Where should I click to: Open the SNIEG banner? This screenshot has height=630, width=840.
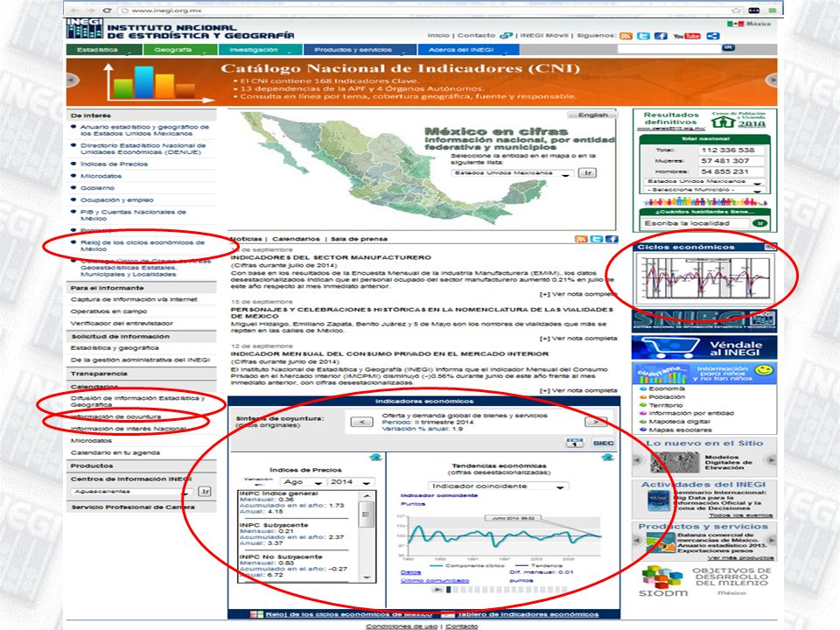703,320
